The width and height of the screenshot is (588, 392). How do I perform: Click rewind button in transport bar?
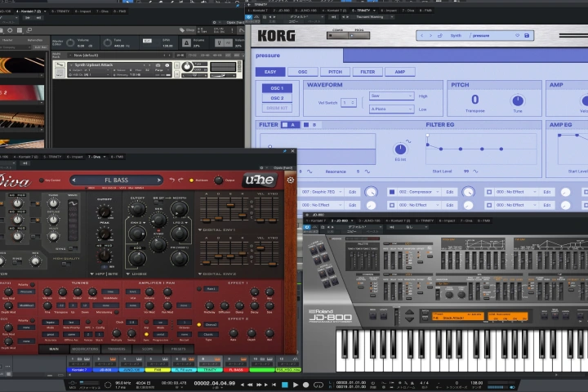pos(250,385)
